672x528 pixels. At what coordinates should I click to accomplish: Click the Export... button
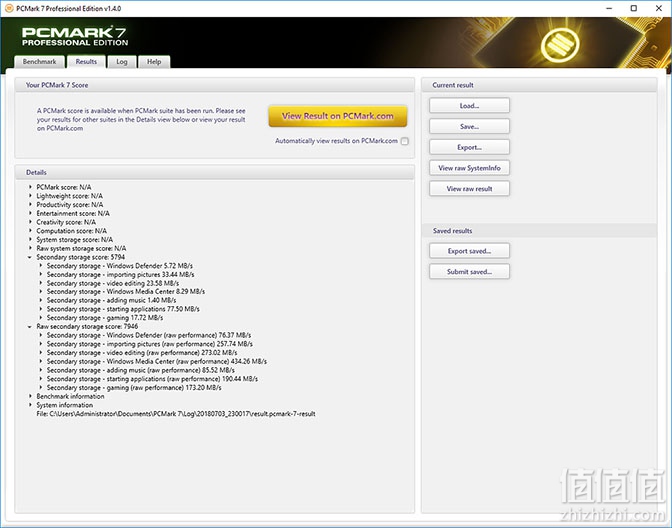[469, 147]
